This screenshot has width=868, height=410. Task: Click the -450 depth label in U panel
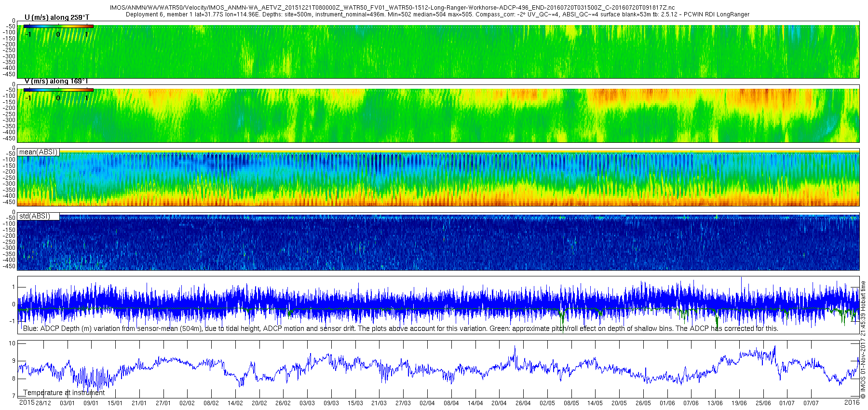[x=9, y=74]
